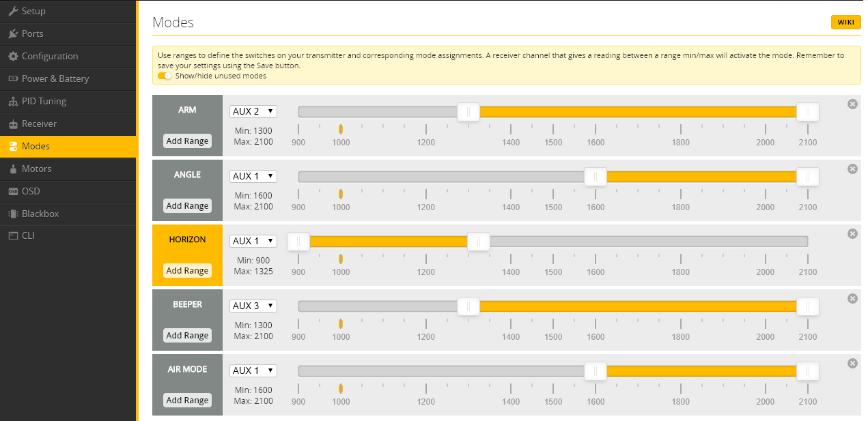The height and width of the screenshot is (421, 868).
Task: Click the Setup wrench icon in sidebar
Action: pyautogui.click(x=13, y=11)
